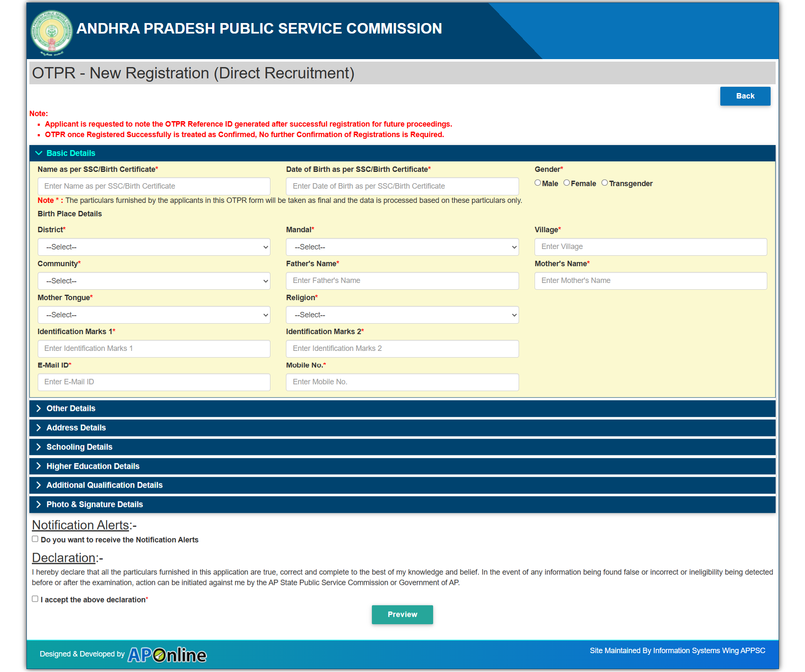The image size is (805, 672).
Task: Collapse Basic Details chevron icon
Action: 39,153
